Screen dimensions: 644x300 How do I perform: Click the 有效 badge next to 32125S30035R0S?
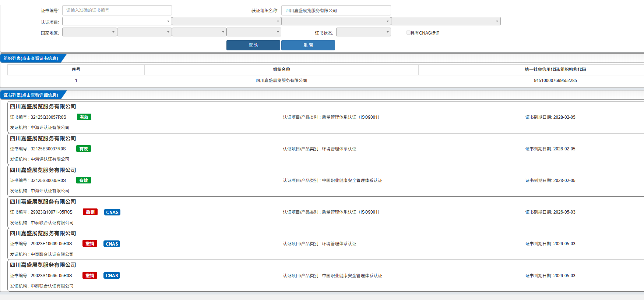pos(84,181)
